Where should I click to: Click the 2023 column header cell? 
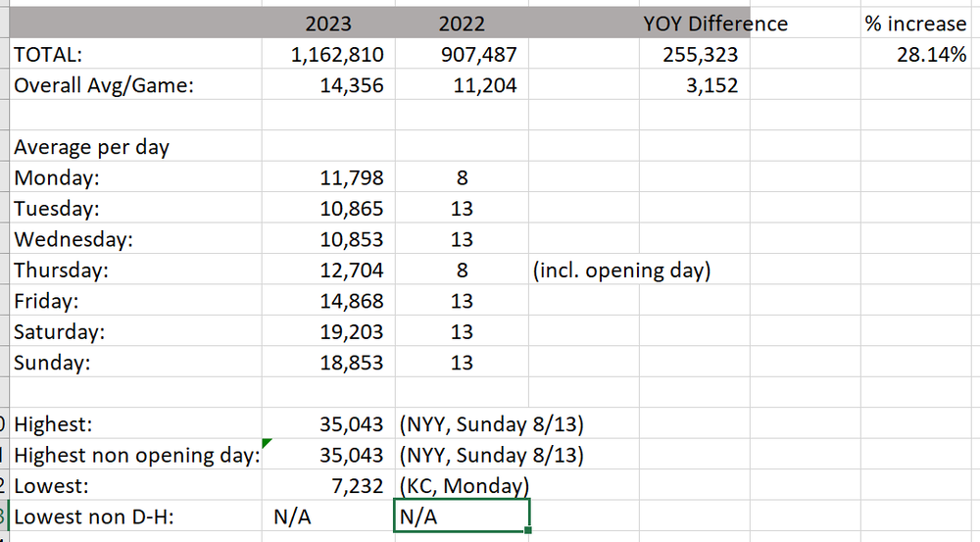(328, 24)
